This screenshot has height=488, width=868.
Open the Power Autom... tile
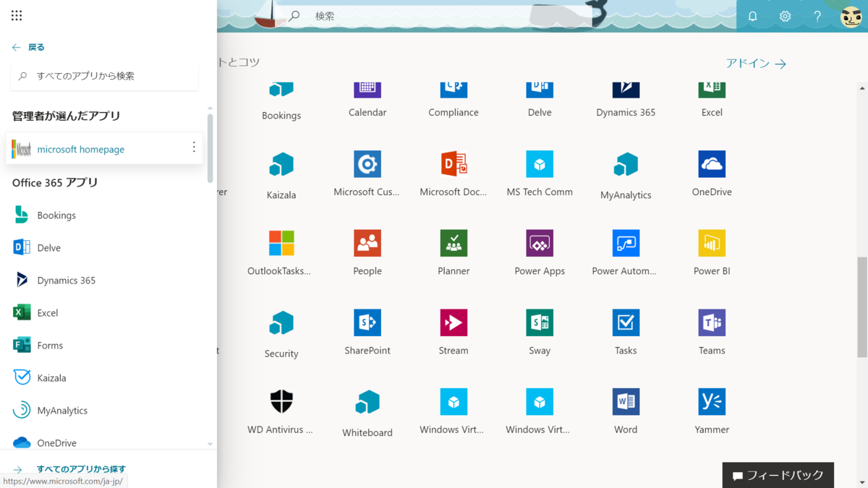(x=625, y=253)
